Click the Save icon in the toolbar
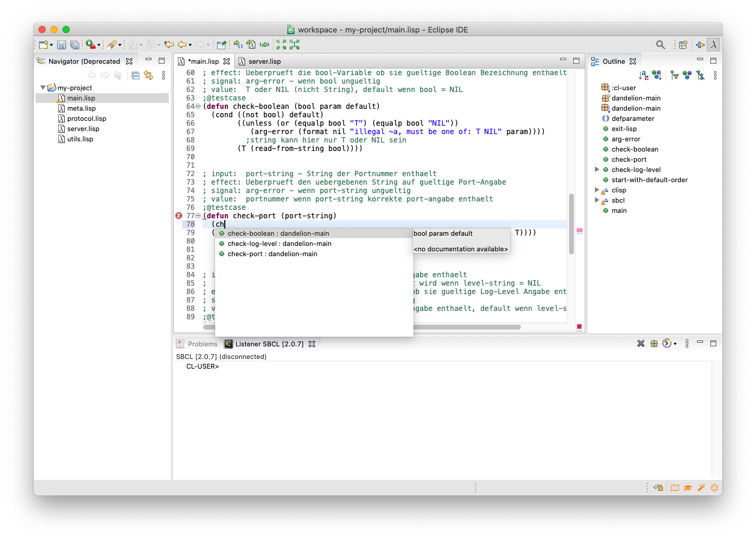 point(61,44)
